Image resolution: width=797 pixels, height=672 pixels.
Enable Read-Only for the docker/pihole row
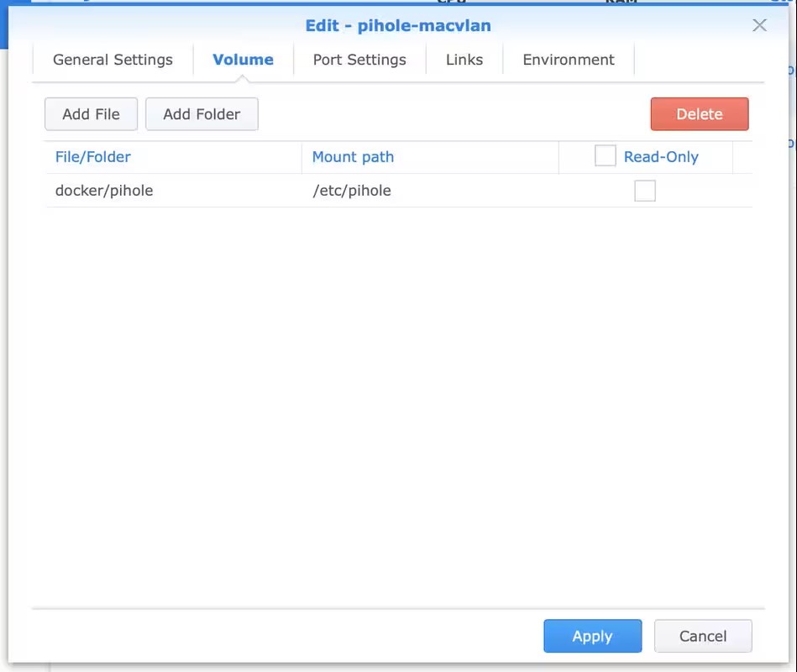click(645, 192)
